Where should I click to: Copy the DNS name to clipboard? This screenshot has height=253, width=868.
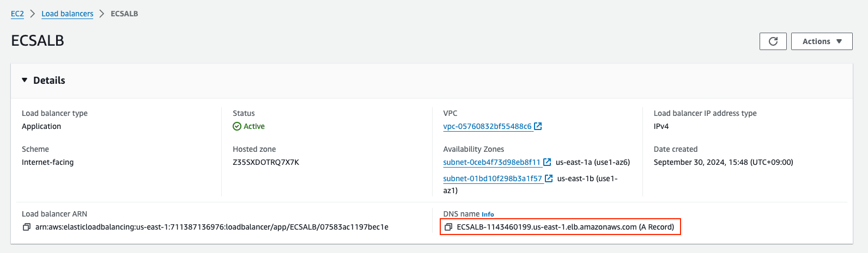448,227
